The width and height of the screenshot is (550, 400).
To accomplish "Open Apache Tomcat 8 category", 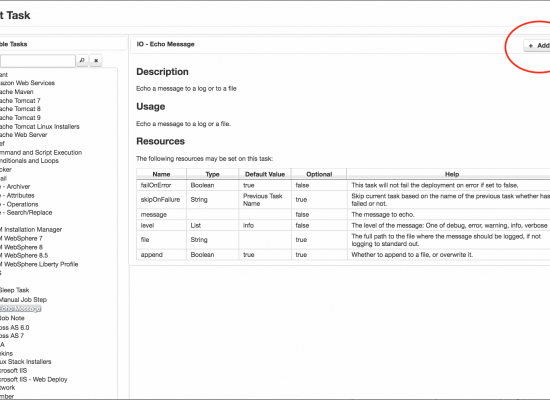I will [20, 109].
